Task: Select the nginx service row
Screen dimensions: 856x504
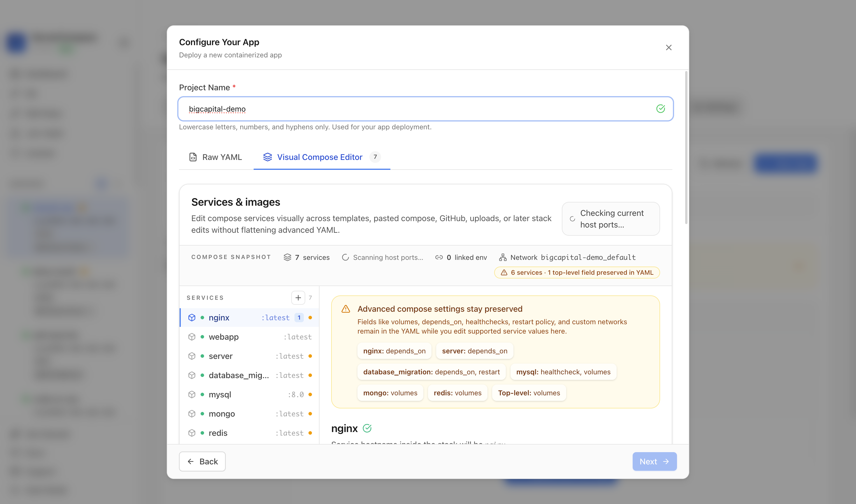Action: pos(249,318)
